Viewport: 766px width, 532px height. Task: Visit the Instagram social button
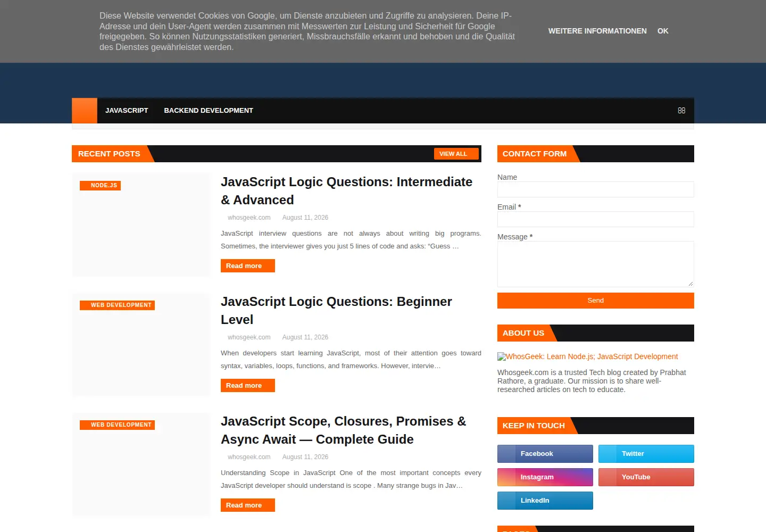[545, 477]
